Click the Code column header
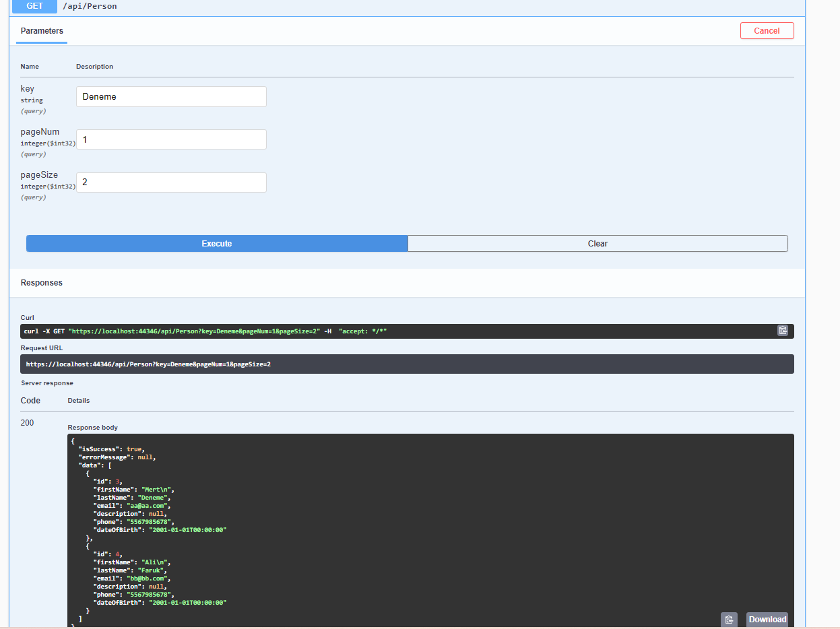840x629 pixels. pyautogui.click(x=30, y=401)
